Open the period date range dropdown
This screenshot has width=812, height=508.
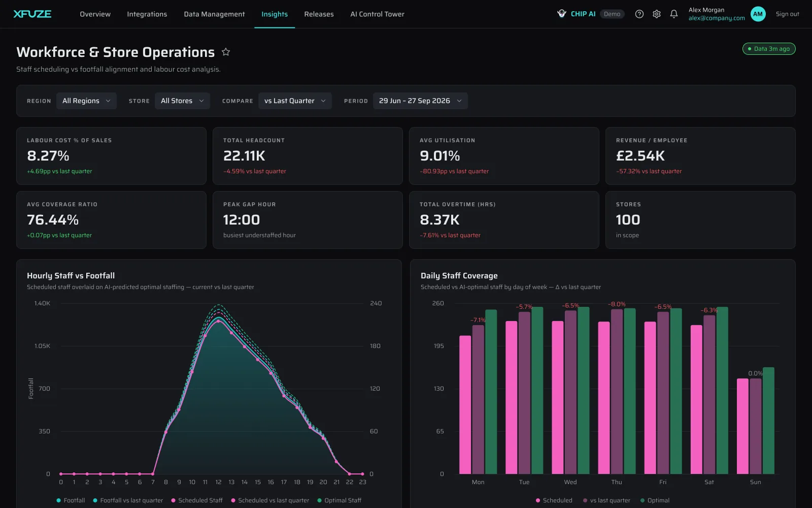[x=420, y=101]
